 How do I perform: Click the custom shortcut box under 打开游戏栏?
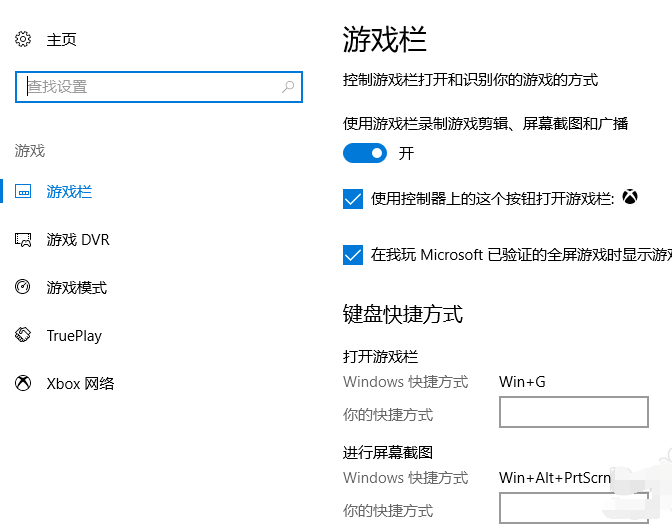click(573, 412)
